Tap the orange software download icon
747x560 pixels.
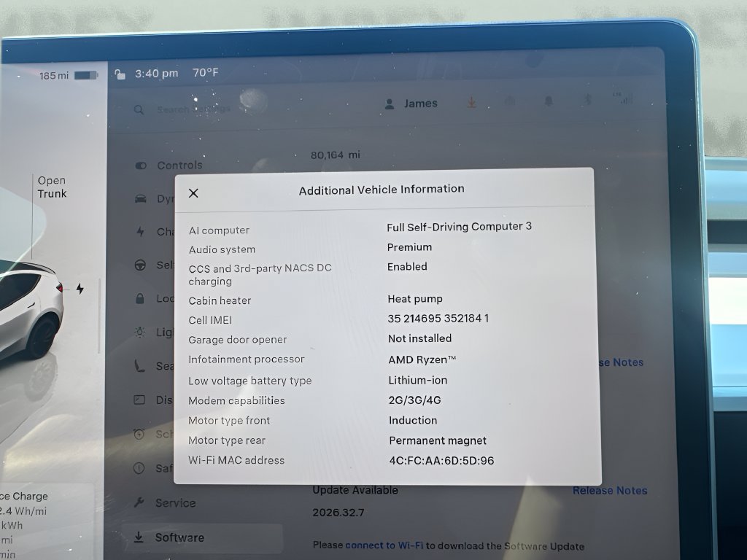pyautogui.click(x=472, y=102)
